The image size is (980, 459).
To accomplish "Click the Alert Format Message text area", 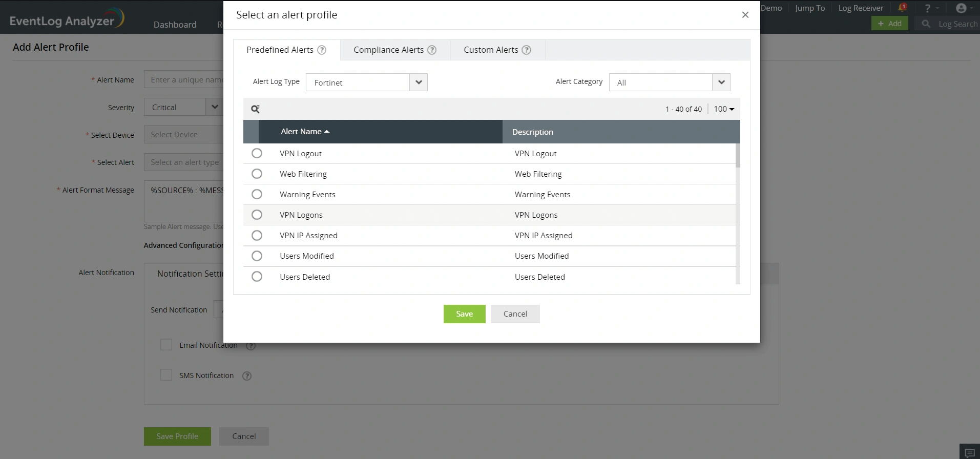I will pyautogui.click(x=183, y=201).
